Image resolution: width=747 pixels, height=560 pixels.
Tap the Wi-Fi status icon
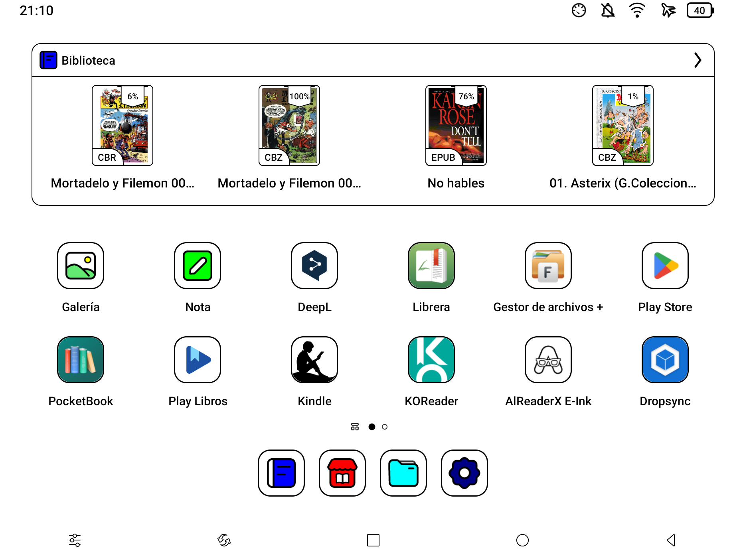point(637,10)
